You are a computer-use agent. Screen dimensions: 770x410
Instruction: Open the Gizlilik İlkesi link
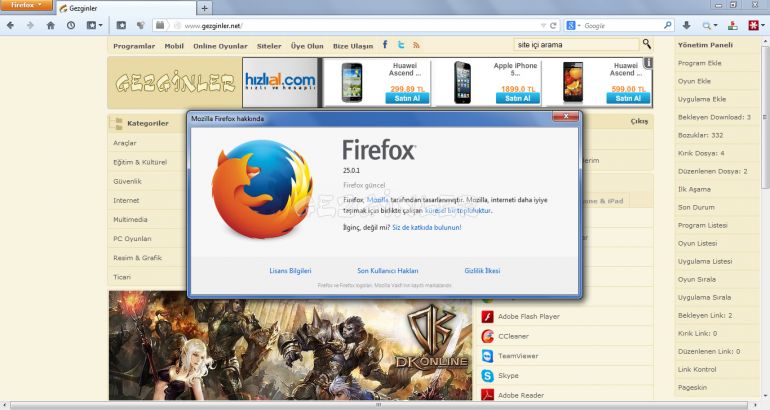[482, 270]
